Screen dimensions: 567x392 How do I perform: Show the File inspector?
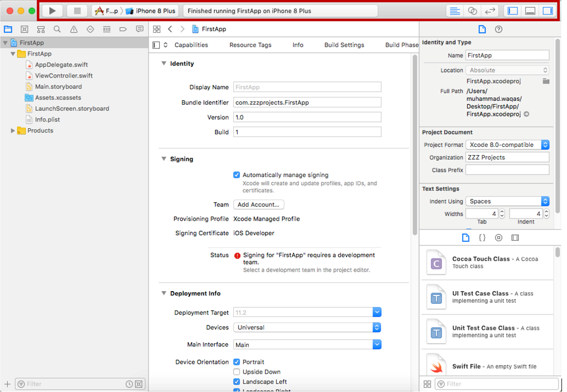pyautogui.click(x=482, y=29)
